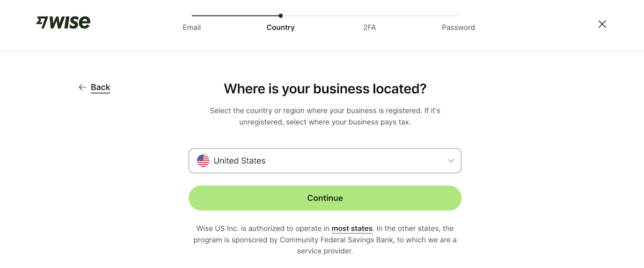Click the Wise logo flag emblem
This screenshot has width=644, height=268.
42,23
